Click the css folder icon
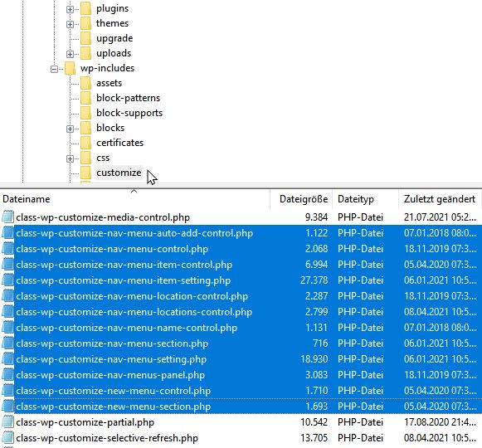 click(x=85, y=158)
